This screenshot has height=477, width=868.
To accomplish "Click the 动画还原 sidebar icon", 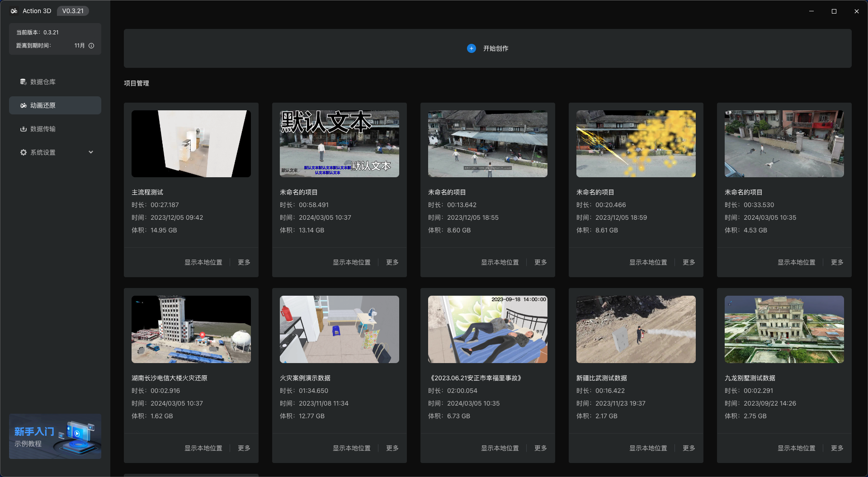I will 23,105.
